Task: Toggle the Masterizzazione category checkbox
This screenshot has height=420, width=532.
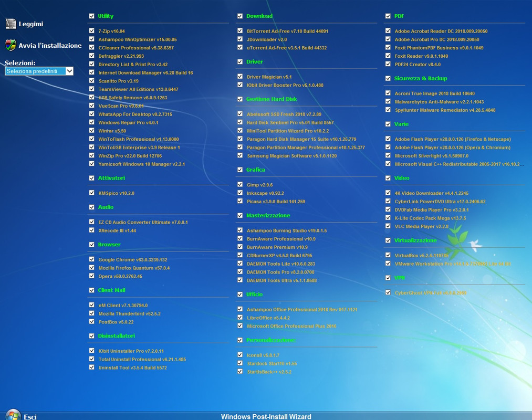Action: pos(240,215)
